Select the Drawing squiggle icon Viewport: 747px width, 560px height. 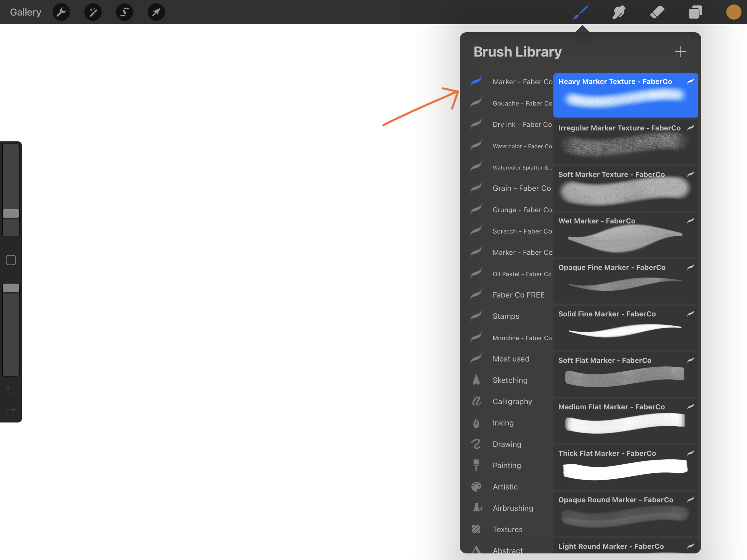click(x=476, y=444)
